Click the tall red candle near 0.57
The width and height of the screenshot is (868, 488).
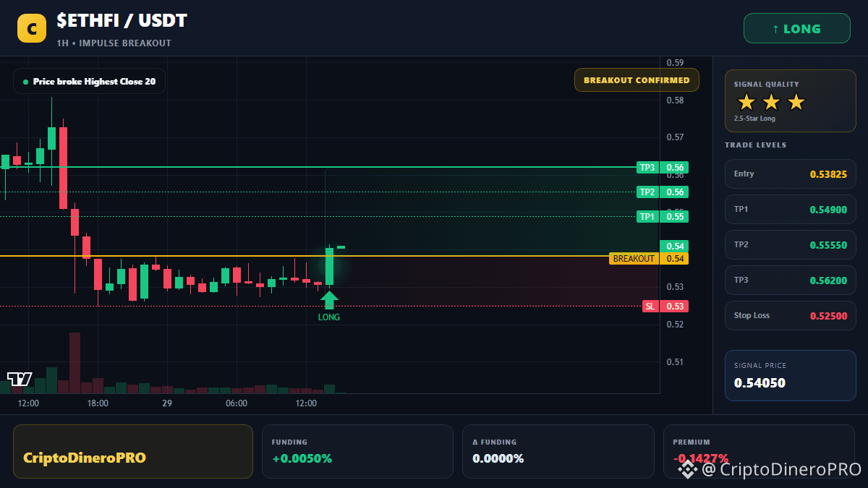(x=63, y=168)
